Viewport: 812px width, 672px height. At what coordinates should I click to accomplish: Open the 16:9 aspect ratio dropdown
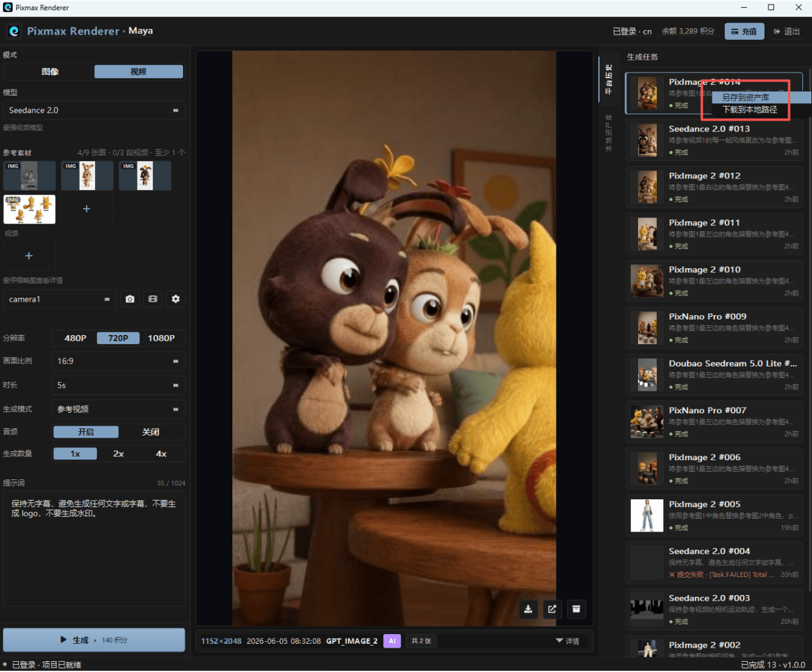[118, 361]
